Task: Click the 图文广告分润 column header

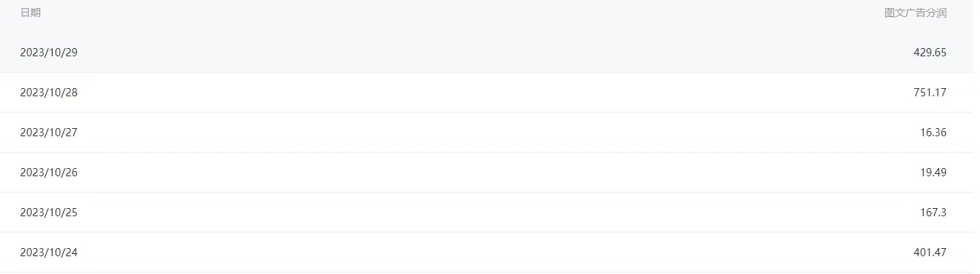Action: (915, 13)
